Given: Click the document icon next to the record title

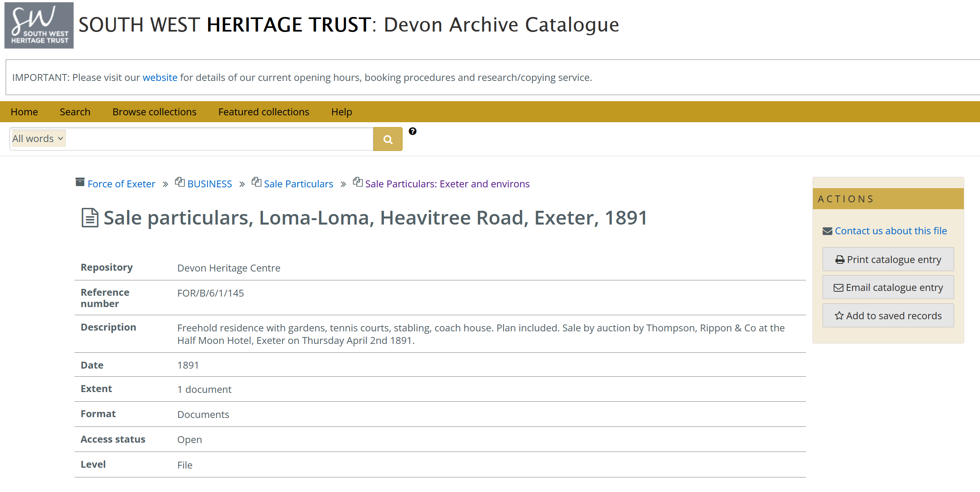Looking at the screenshot, I should click(x=90, y=218).
